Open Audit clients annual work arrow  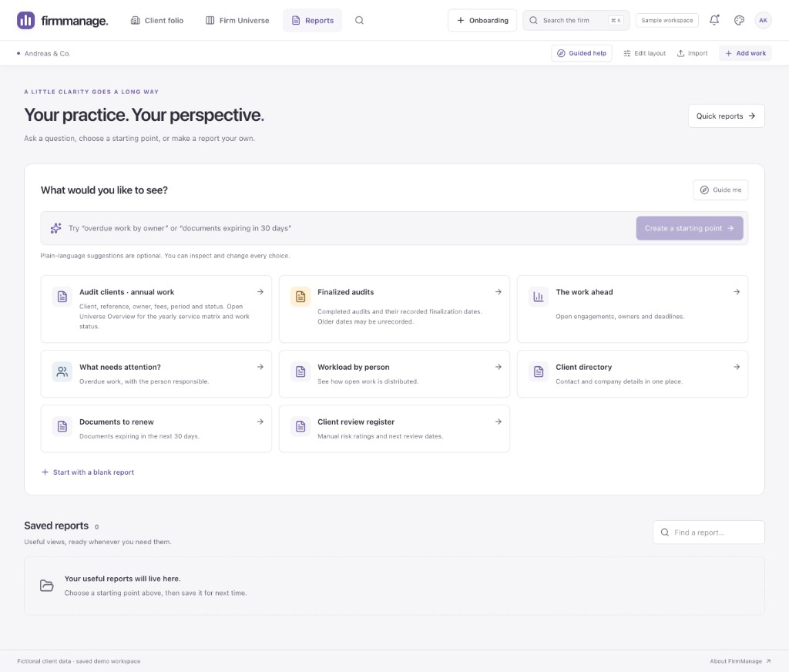click(x=260, y=292)
